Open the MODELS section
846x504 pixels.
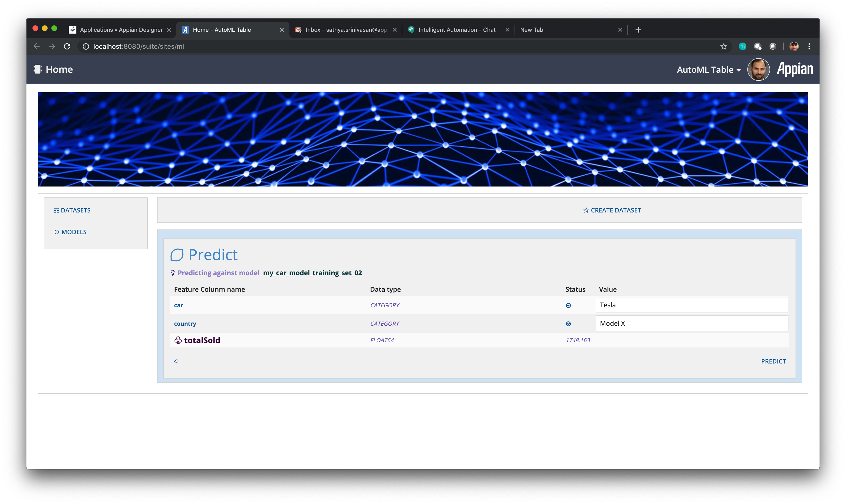70,232
